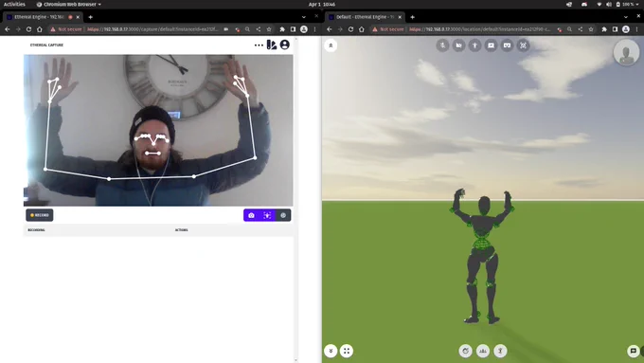Open the Chromium three-dot menu in left browser
The height and width of the screenshot is (363, 644).
click(x=315, y=29)
